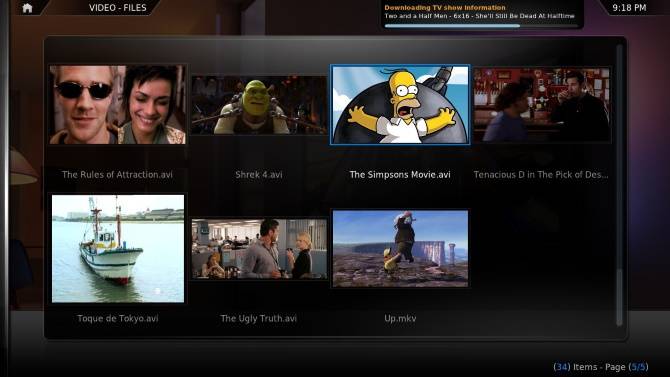Click the vertical scrollbar in file list
The image size is (670, 377).
point(619,185)
